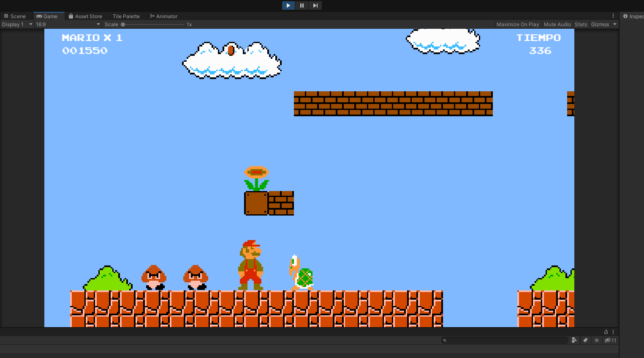
Task: Click the "TIEMPO" label
Action: [x=539, y=38]
